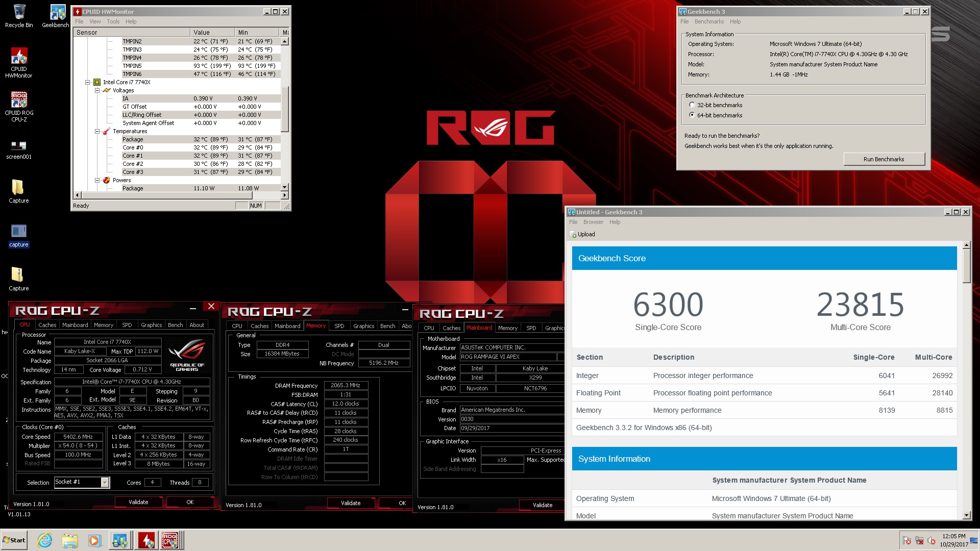Click the HWMonitor title bar app icon
Image resolution: width=980 pixels, height=551 pixels.
pyautogui.click(x=78, y=11)
